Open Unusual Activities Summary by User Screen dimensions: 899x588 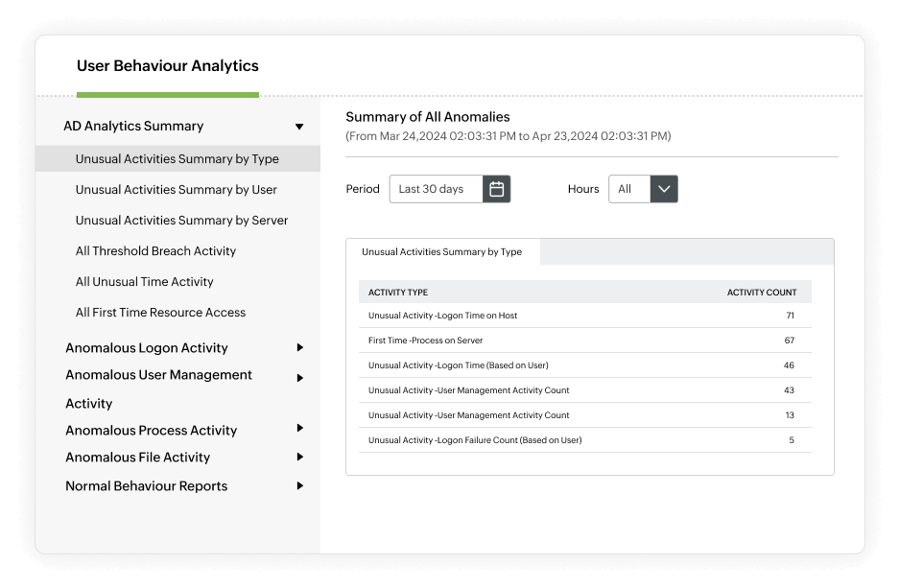tap(177, 190)
